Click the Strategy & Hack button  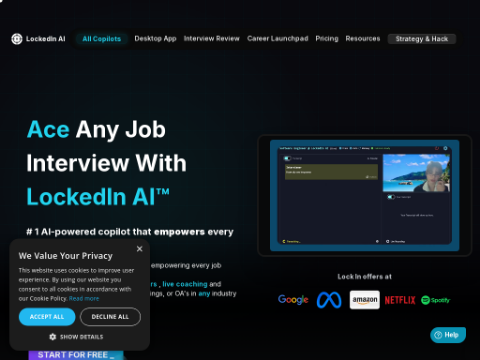(x=422, y=39)
